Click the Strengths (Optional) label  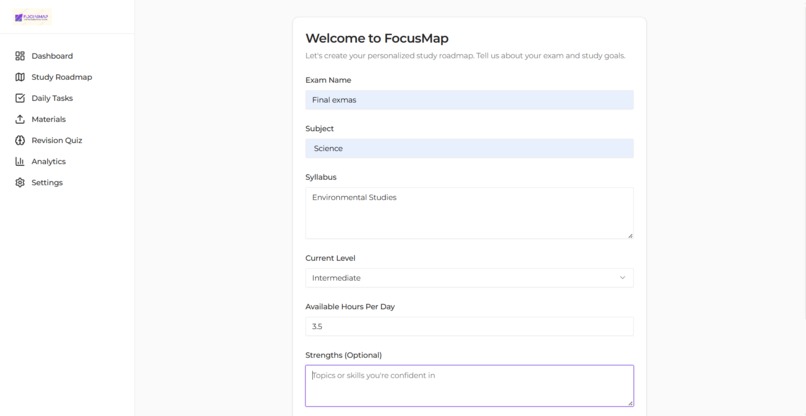point(344,355)
